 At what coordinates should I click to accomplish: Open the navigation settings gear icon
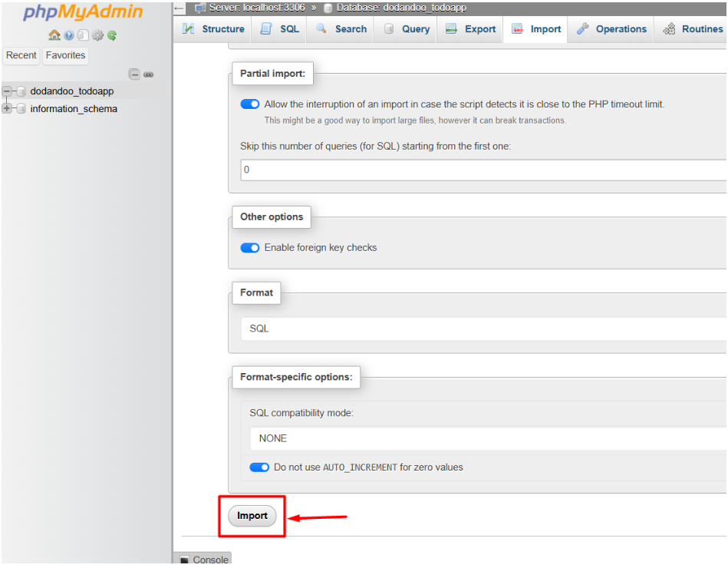(x=97, y=35)
